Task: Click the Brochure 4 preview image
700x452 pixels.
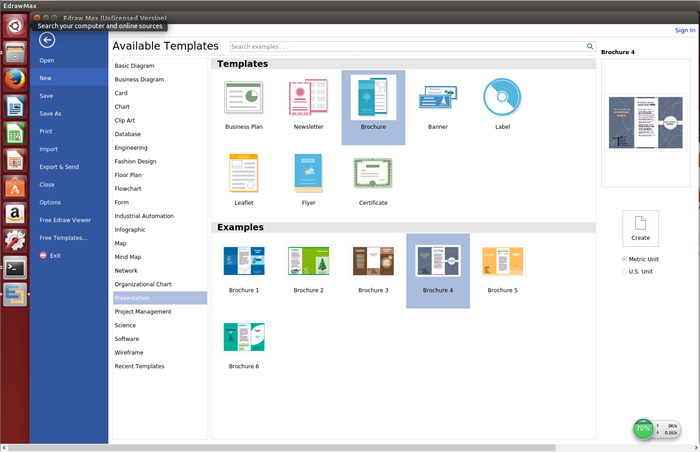Action: click(x=646, y=122)
